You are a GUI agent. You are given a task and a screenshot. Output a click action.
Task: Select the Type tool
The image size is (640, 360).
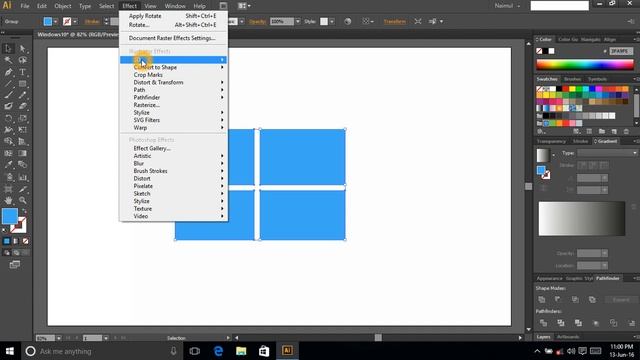[22, 72]
